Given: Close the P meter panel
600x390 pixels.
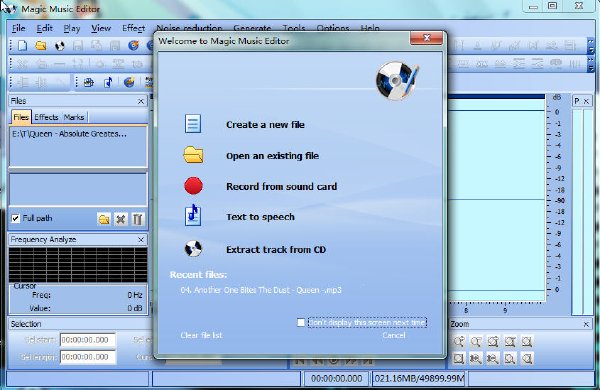Looking at the screenshot, I should [x=586, y=101].
